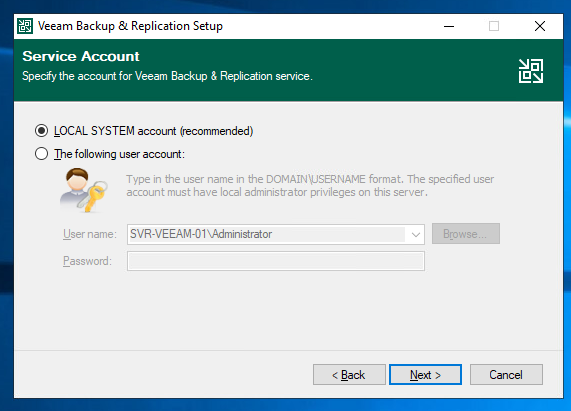Click the "The following user account:" label
The width and height of the screenshot is (571, 411).
tap(119, 154)
